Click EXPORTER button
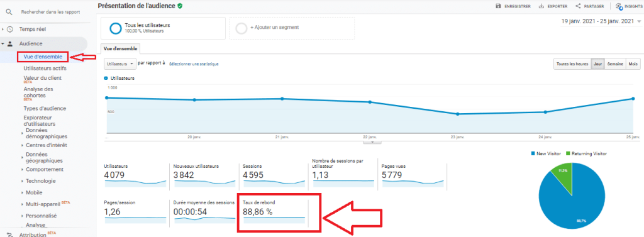The image size is (644, 237). coord(553,6)
